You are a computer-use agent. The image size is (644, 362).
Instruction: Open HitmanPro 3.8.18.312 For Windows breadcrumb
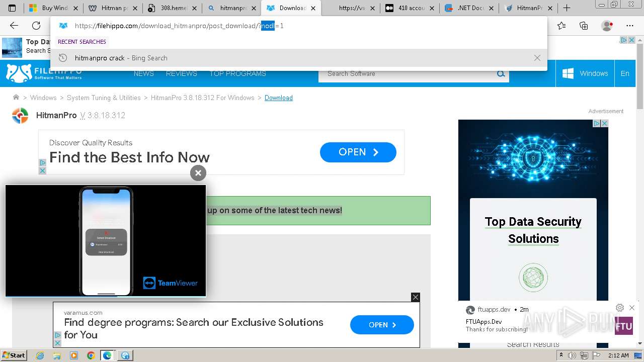[203, 98]
